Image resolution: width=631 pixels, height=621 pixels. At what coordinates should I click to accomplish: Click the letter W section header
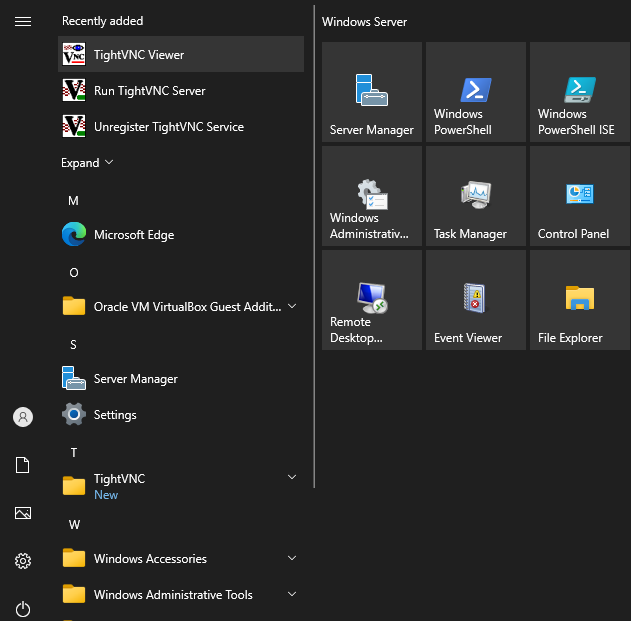[74, 524]
